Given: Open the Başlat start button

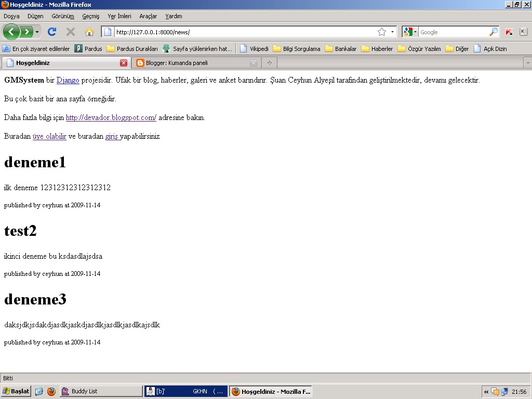Looking at the screenshot, I should coord(16,391).
